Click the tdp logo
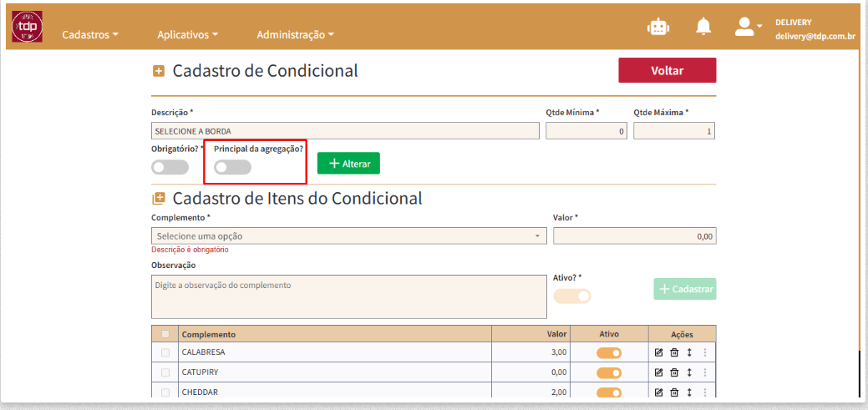Image resolution: width=868 pixels, height=410 pixels. tap(27, 27)
